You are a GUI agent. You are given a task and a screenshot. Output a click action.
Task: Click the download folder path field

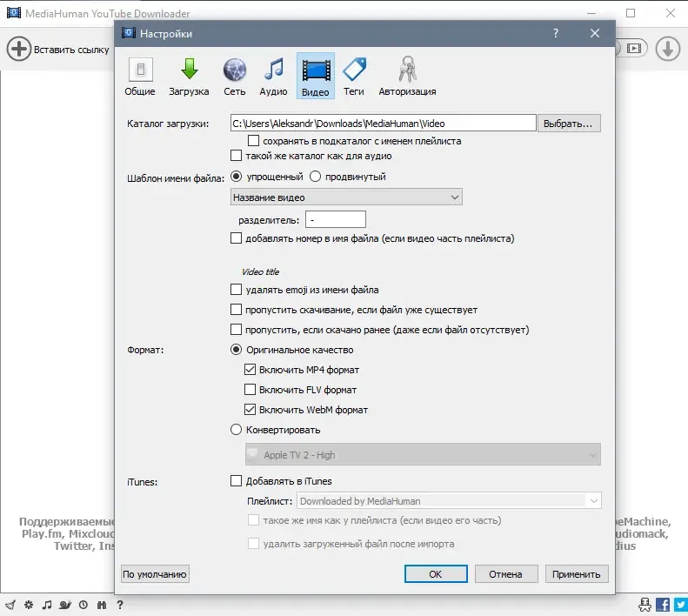tap(383, 123)
